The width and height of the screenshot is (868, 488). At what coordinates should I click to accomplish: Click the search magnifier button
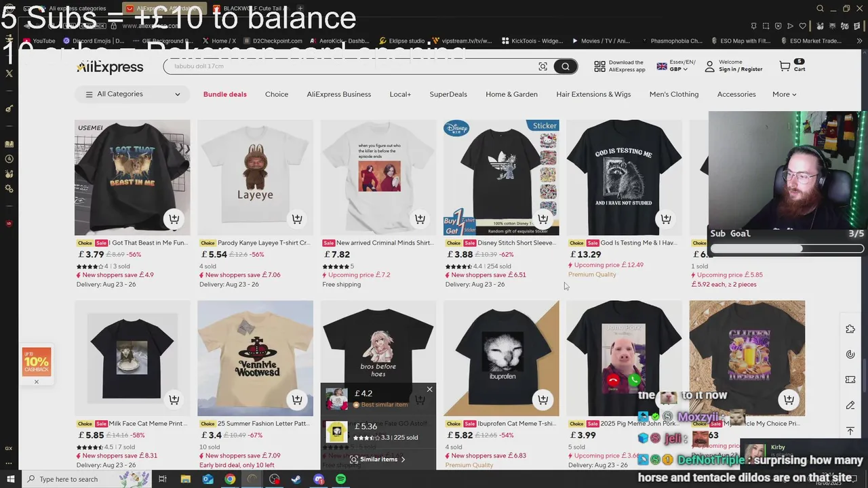pos(565,66)
